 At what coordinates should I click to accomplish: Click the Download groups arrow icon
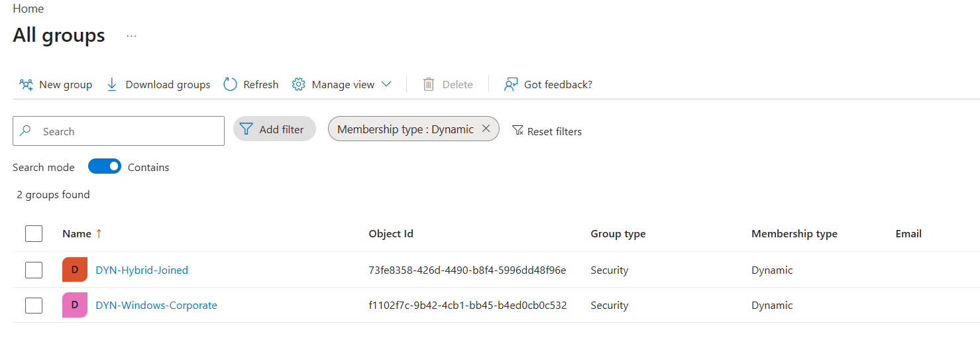tap(112, 84)
